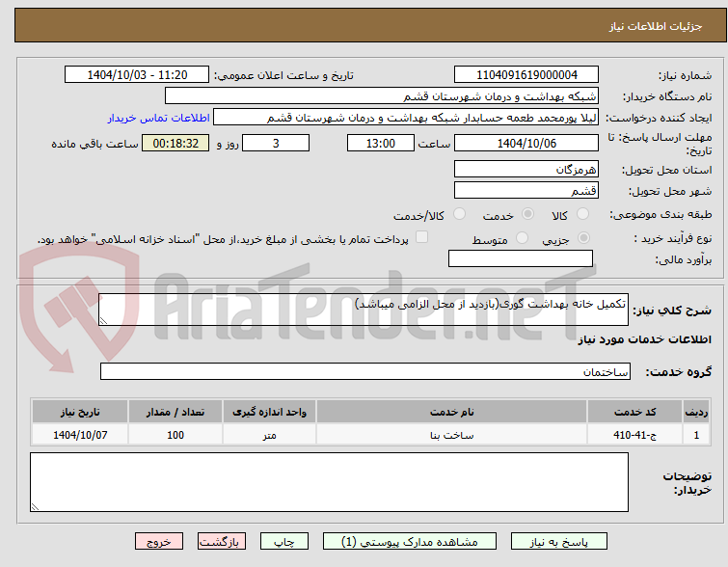Select the متوسط purchase type radio
728x567 pixels.
point(522,238)
